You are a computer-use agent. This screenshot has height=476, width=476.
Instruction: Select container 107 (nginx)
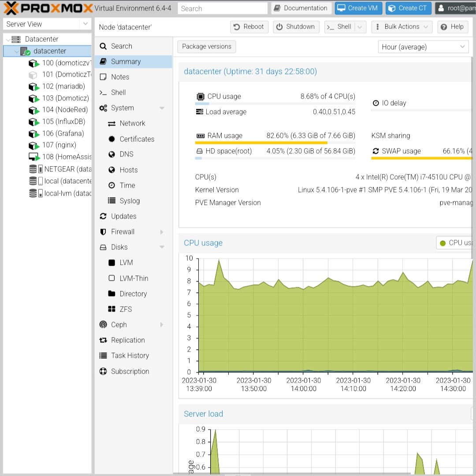[x=52, y=145]
